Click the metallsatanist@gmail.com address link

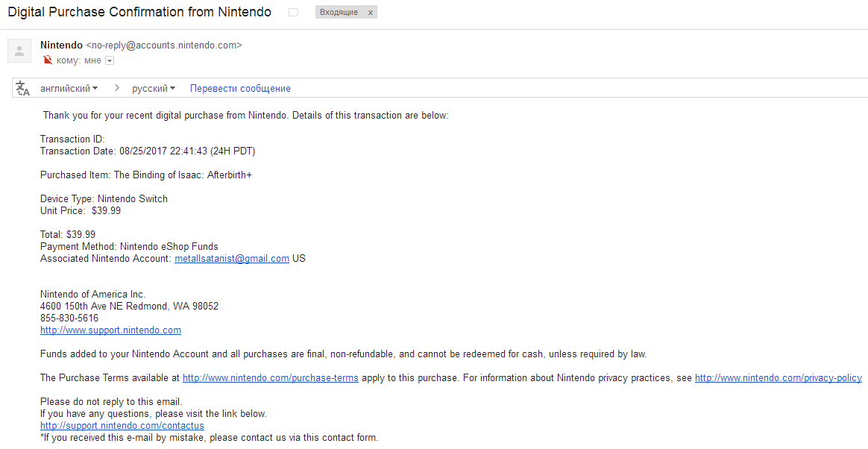[232, 259]
